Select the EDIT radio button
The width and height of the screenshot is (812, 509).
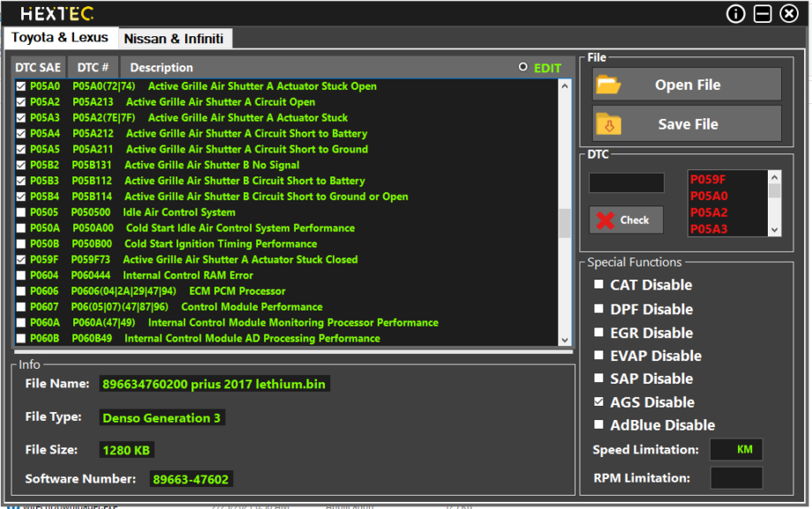pyautogui.click(x=523, y=67)
